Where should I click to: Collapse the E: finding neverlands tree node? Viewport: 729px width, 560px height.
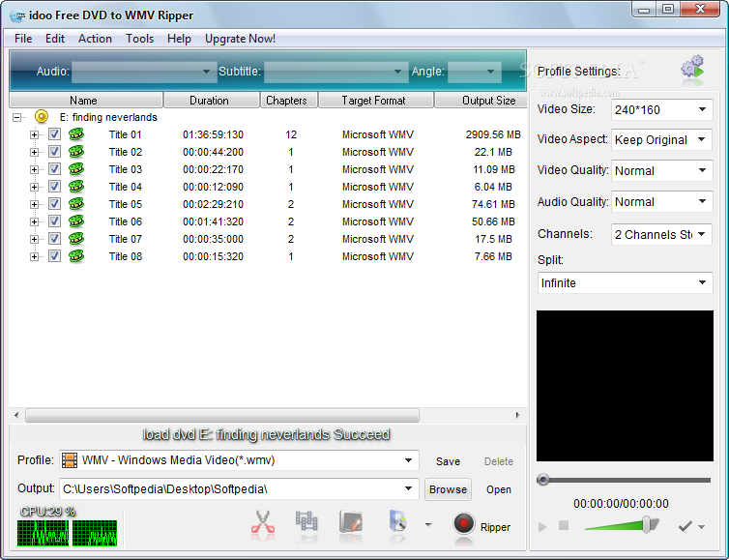(16, 117)
